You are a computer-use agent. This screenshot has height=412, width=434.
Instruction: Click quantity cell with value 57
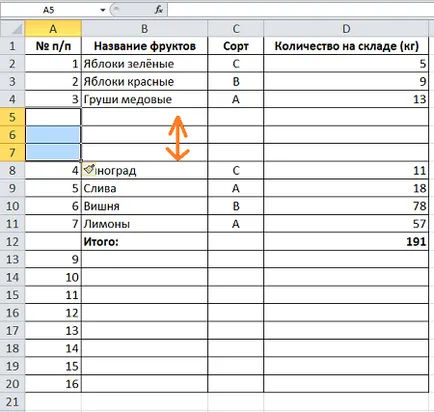click(346, 224)
